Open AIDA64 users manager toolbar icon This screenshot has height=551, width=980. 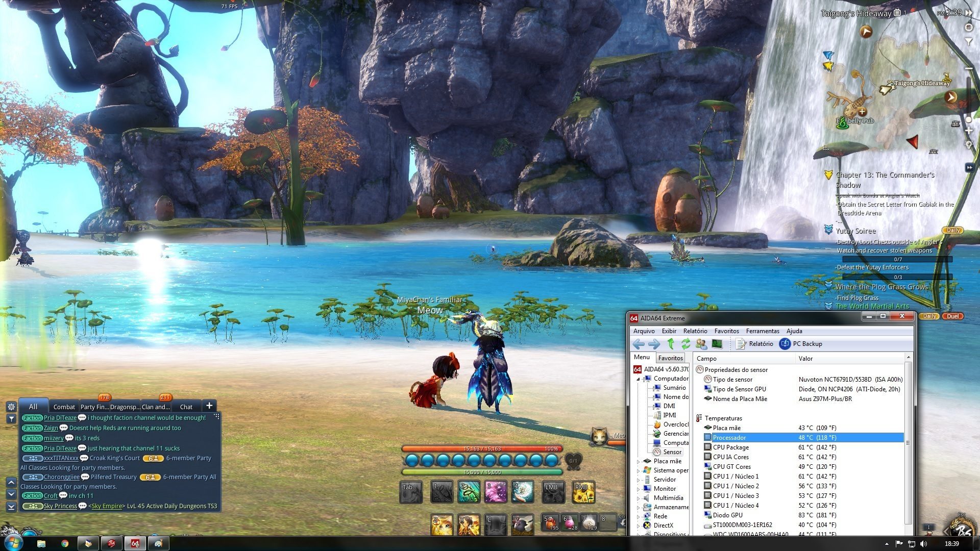pyautogui.click(x=701, y=344)
